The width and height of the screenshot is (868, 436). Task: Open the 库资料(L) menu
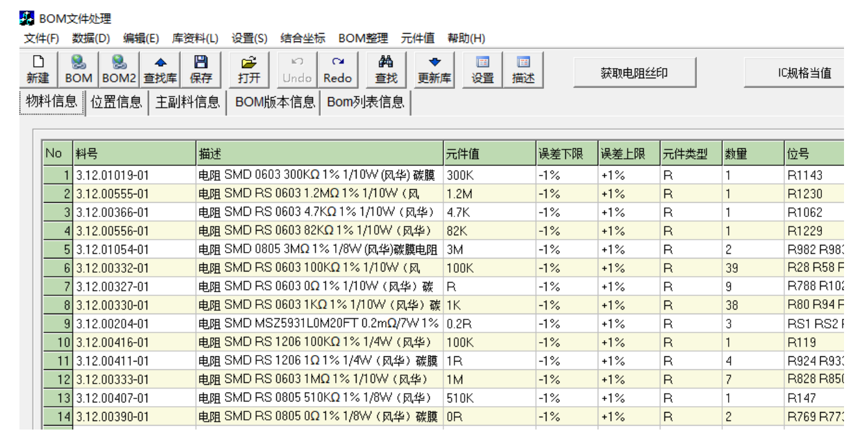(x=195, y=38)
